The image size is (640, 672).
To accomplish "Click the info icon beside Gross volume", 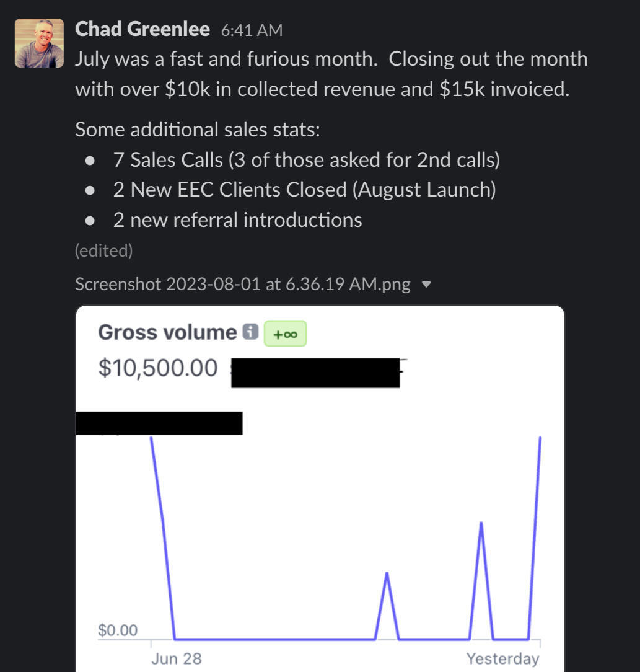I will [x=250, y=332].
